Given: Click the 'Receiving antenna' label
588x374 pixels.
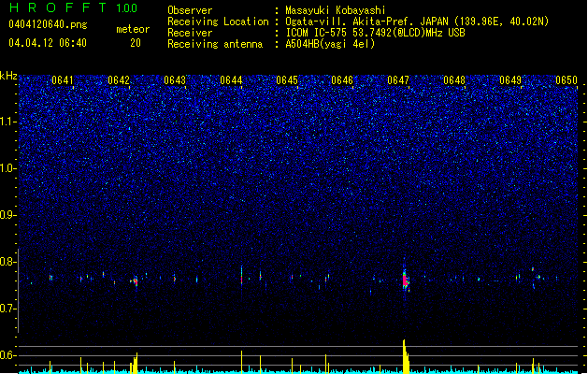Looking at the screenshot, I should (x=215, y=44).
